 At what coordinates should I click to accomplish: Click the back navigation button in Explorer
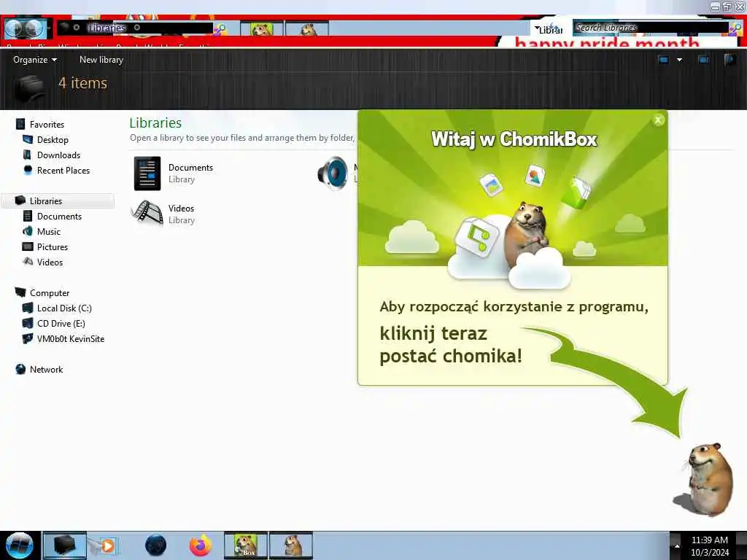(x=13, y=28)
